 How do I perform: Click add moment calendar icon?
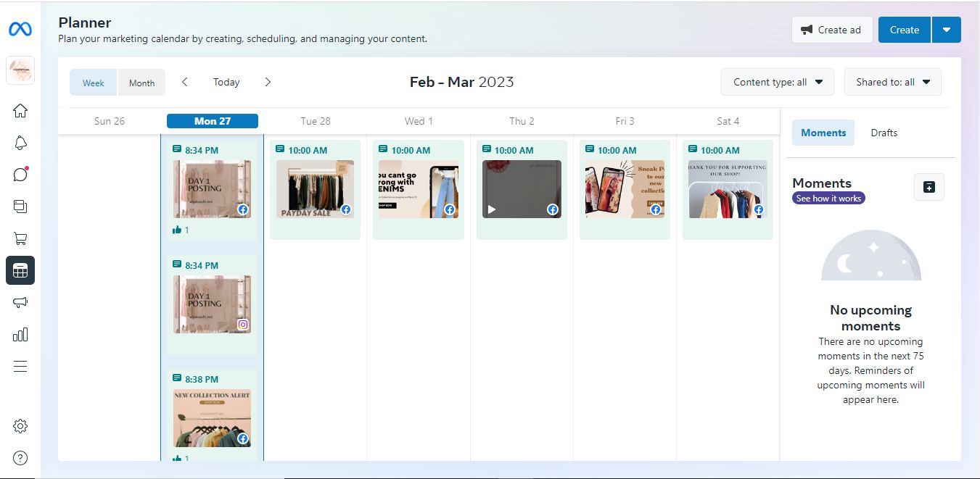pos(929,187)
